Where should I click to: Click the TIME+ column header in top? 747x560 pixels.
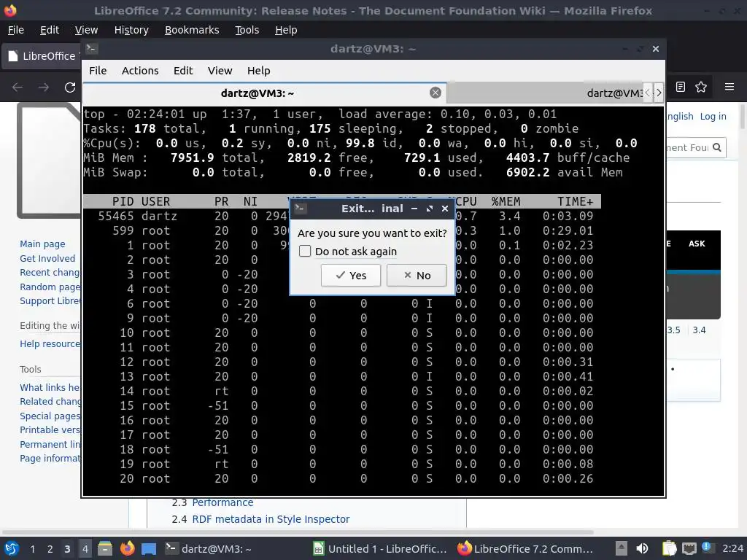coord(575,201)
